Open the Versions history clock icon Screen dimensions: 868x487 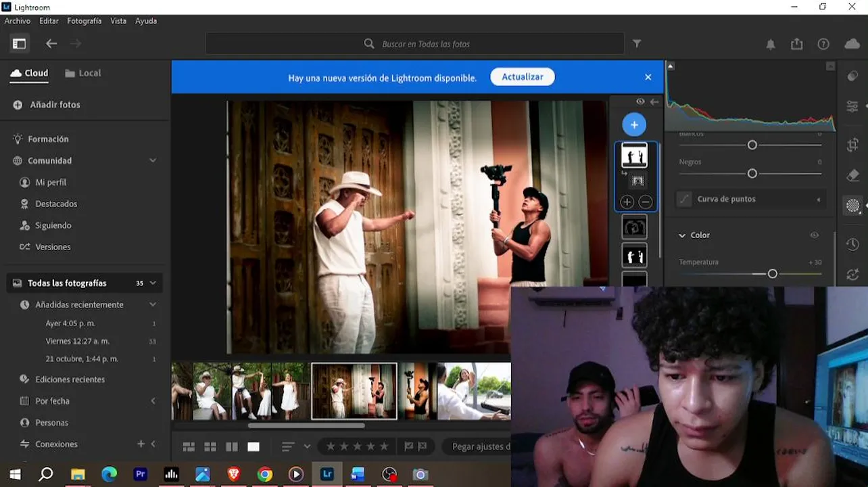852,244
